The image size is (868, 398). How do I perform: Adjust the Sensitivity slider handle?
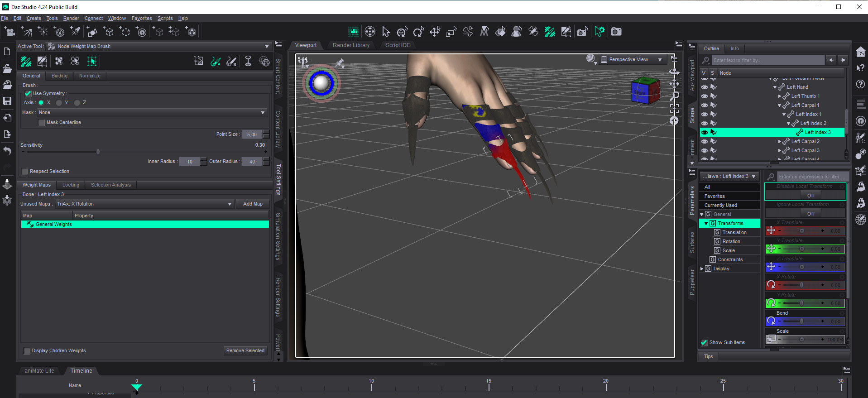click(98, 152)
